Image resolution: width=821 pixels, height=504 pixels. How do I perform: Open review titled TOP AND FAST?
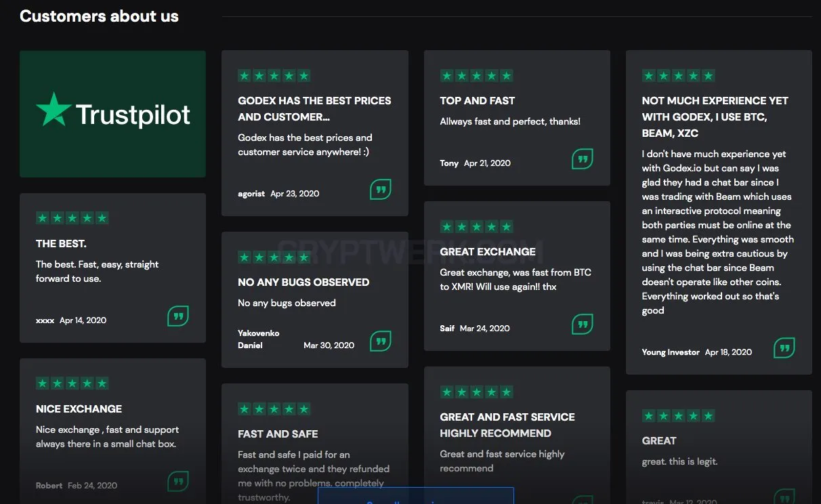pyautogui.click(x=478, y=100)
